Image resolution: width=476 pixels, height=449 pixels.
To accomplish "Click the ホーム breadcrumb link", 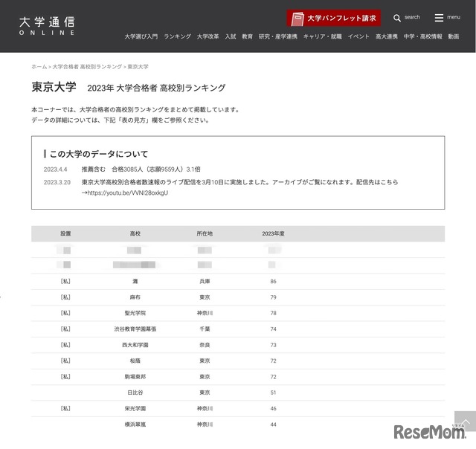I will [39, 67].
